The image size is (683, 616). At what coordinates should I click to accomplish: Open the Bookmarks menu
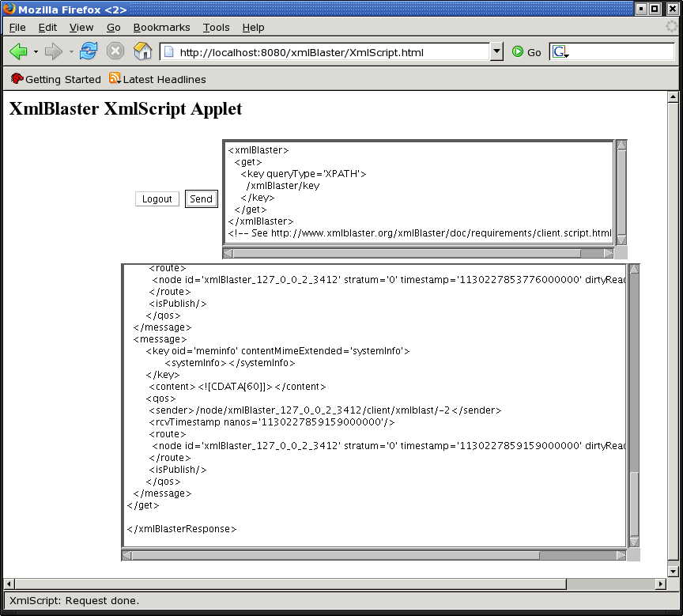pyautogui.click(x=161, y=28)
